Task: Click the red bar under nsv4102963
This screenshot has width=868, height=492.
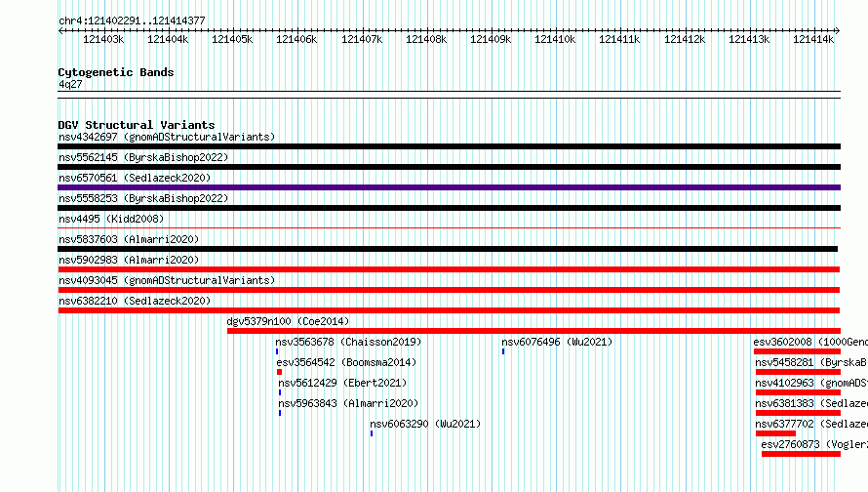Action: tap(798, 392)
